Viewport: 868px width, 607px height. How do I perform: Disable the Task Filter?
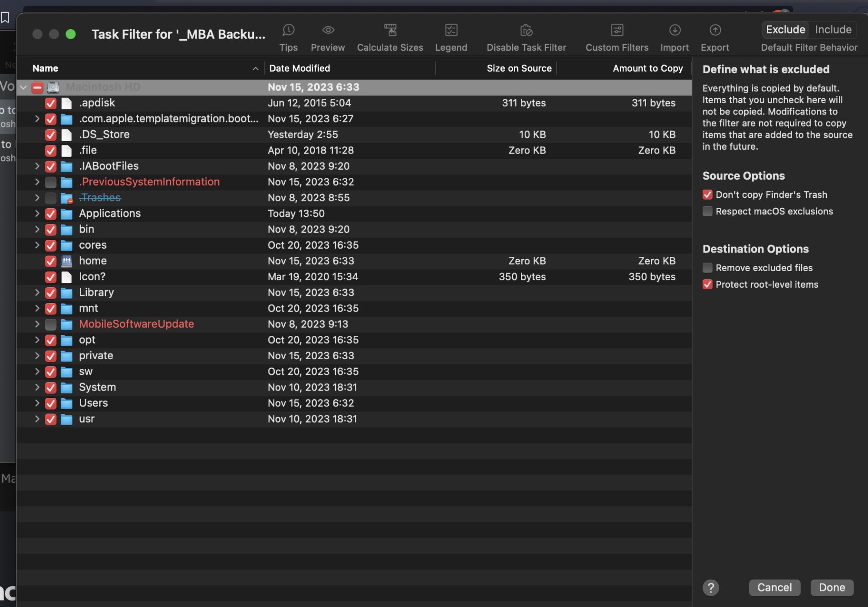526,36
